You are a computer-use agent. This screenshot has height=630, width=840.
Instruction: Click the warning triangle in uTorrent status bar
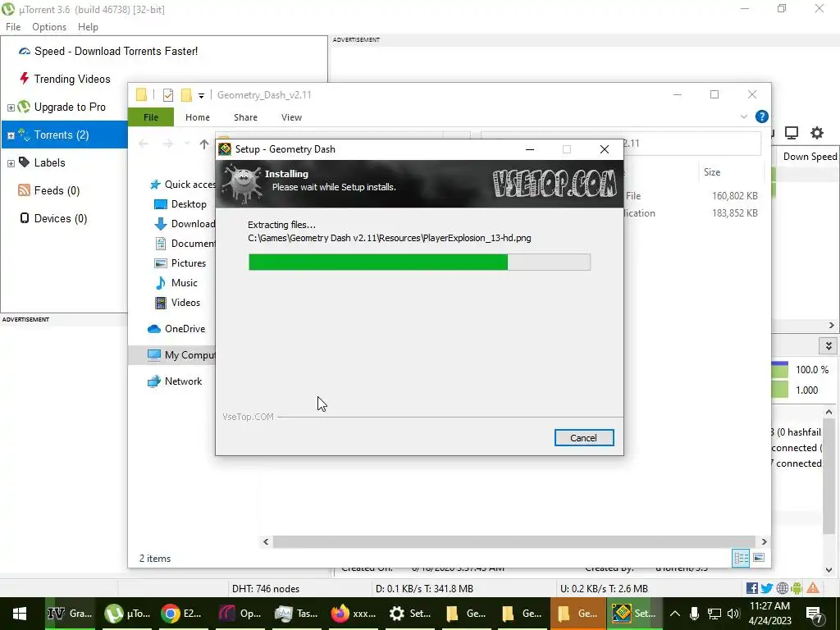pos(813,588)
